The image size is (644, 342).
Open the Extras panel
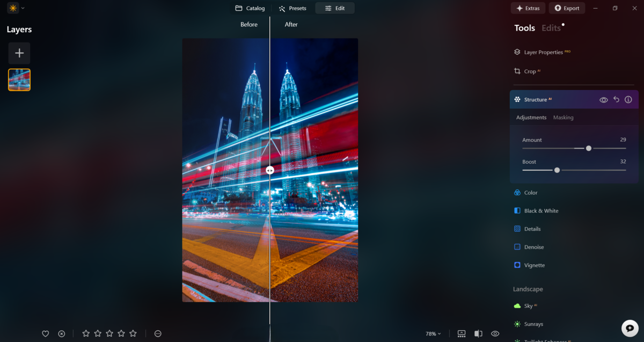tap(528, 8)
